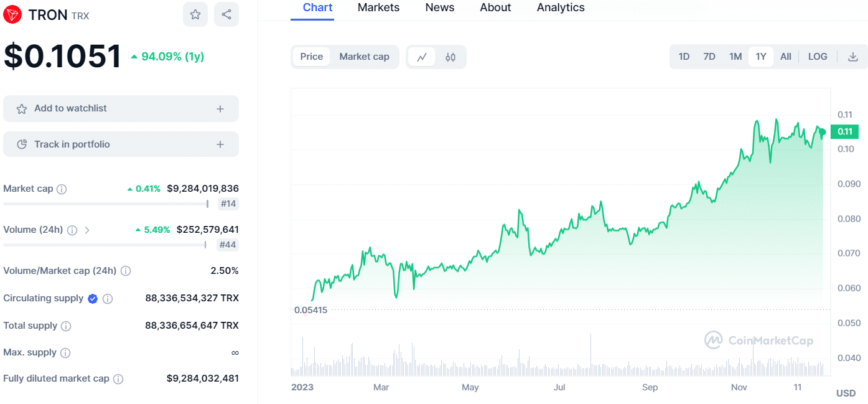Toggle LOG scale on chart
The image size is (868, 404).
pos(818,57)
